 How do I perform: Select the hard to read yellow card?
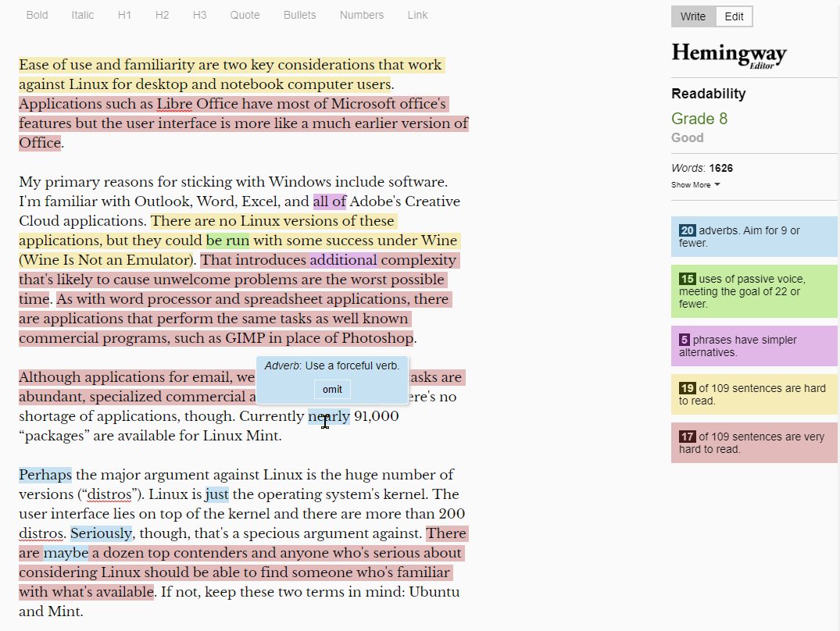[x=754, y=394]
